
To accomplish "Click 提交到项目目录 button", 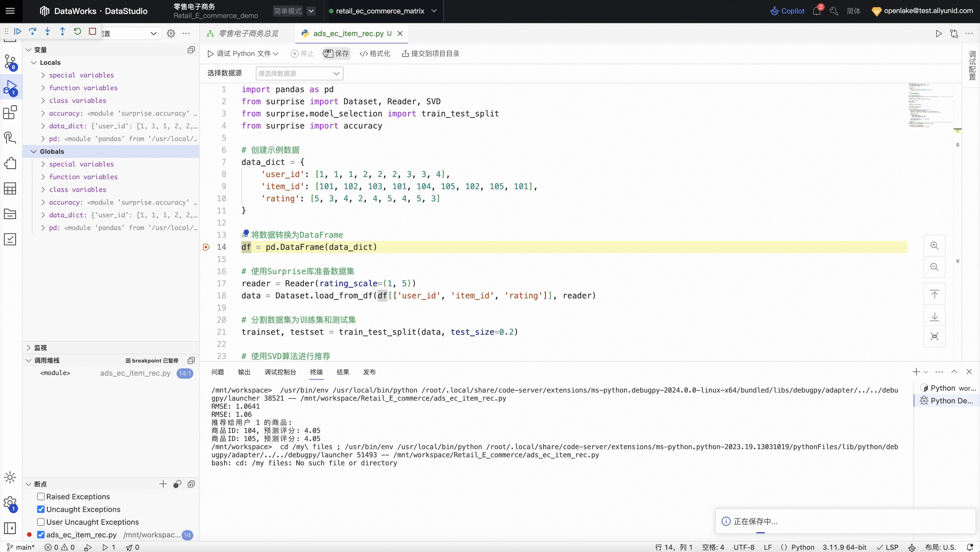I will [x=431, y=54].
